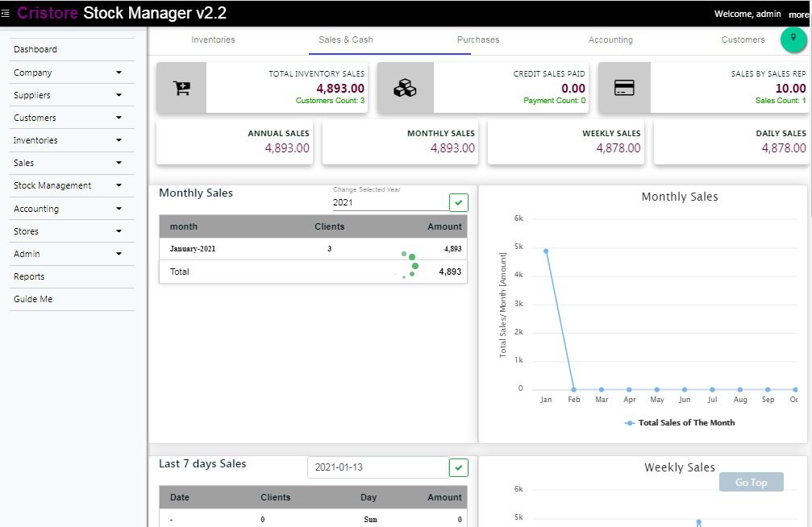Image resolution: width=812 pixels, height=527 pixels.
Task: Open the Reports page link
Action: coord(29,276)
